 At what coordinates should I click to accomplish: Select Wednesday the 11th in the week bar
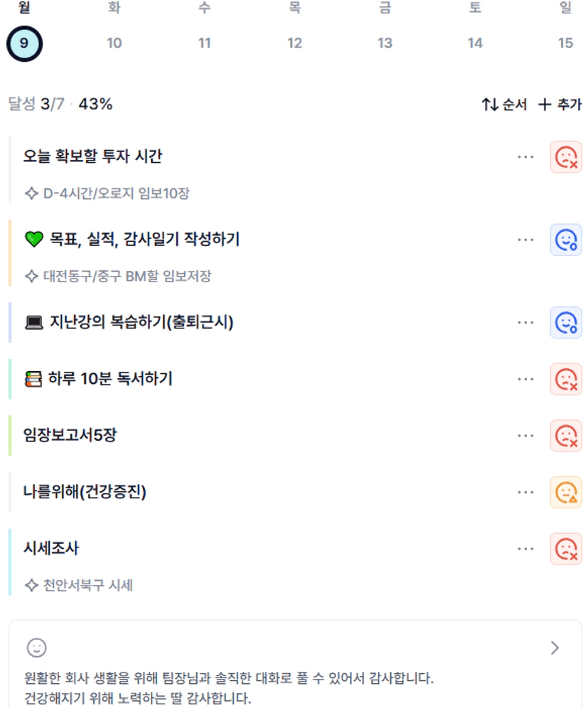click(205, 43)
